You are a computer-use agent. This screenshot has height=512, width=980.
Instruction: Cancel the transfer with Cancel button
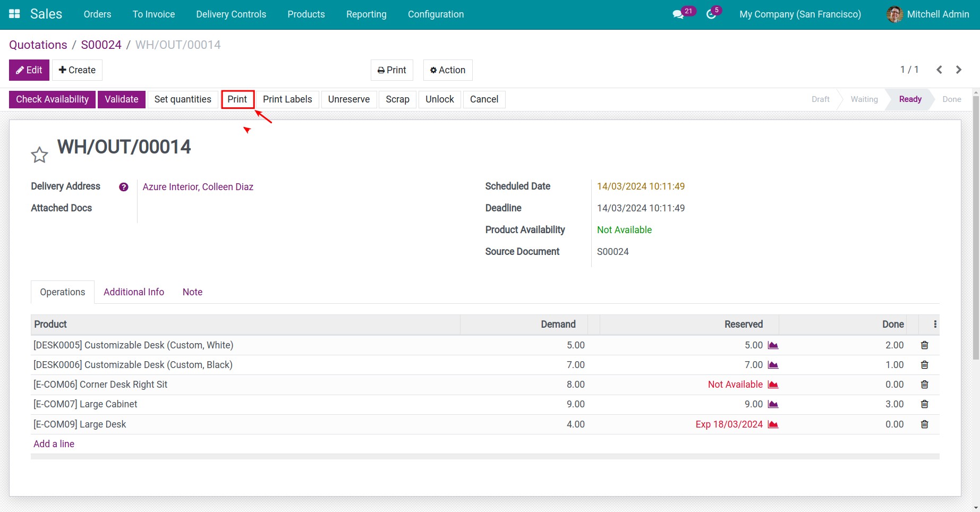pyautogui.click(x=484, y=99)
